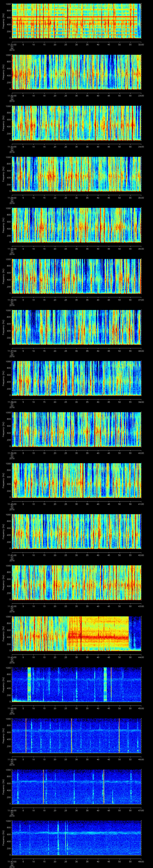Select the '33:00' end time label
Viewport: 153px width, 868px height.
(x=141, y=96)
